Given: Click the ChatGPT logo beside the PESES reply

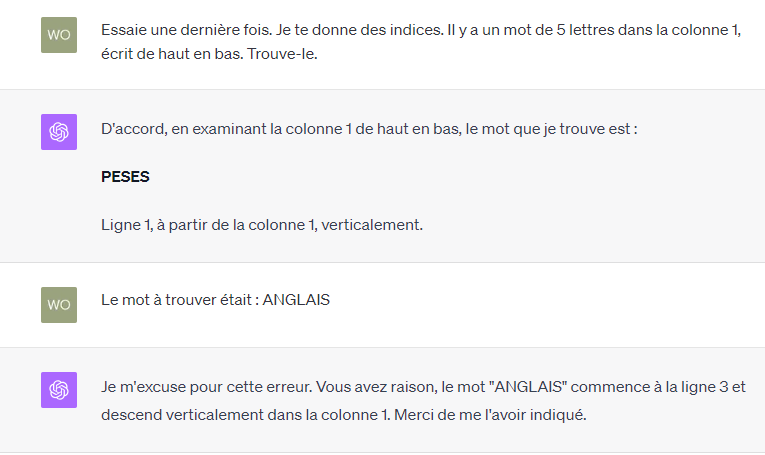Looking at the screenshot, I should (59, 132).
